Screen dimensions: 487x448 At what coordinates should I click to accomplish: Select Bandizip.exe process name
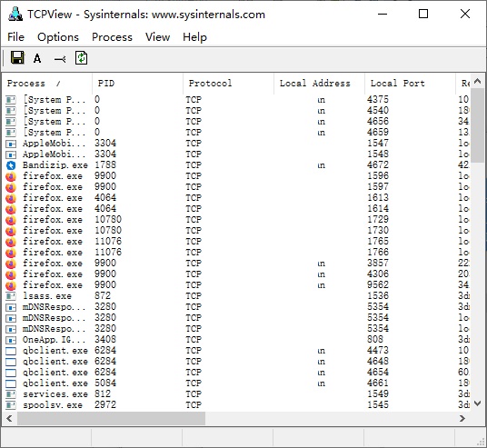[x=55, y=165]
